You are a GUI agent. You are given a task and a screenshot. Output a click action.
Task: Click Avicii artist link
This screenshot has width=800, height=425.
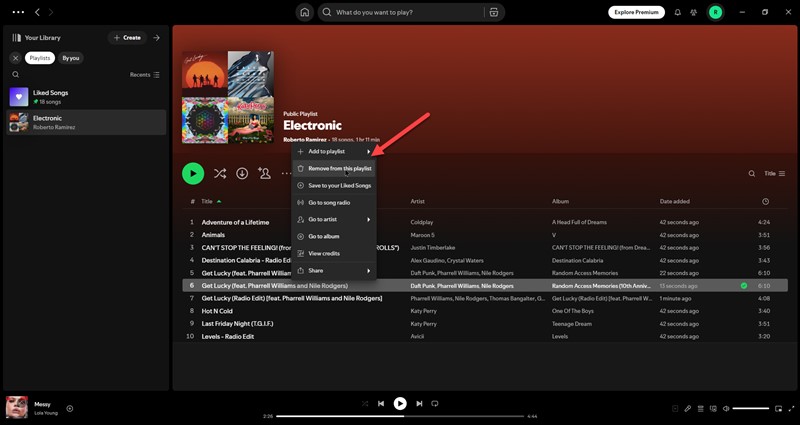[417, 337]
